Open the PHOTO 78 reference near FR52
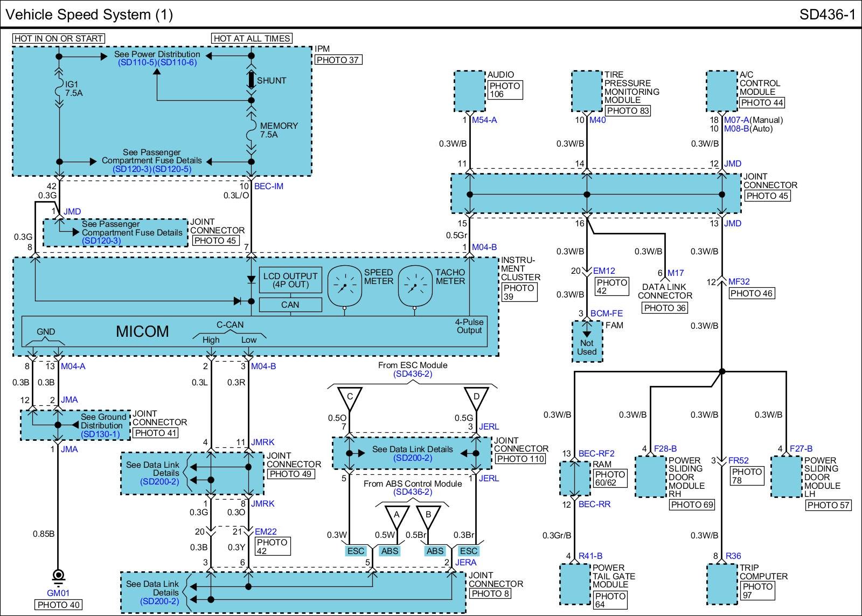862x616 pixels. pos(746,476)
